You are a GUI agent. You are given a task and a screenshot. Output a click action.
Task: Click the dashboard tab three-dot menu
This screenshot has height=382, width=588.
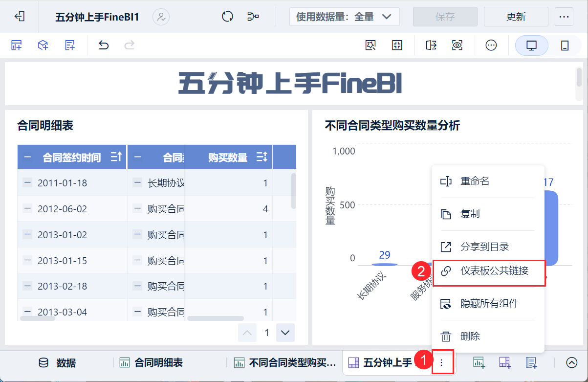tap(442, 362)
